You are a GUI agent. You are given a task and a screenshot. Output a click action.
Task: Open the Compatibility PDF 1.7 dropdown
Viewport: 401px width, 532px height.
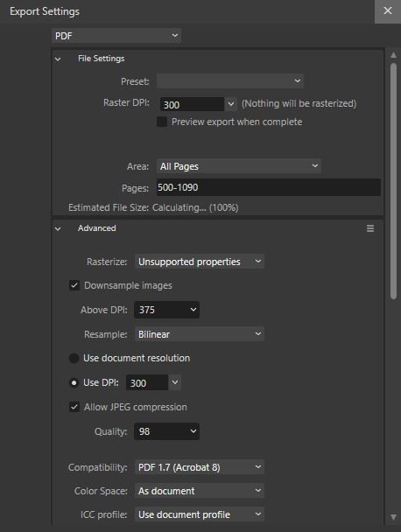(x=200, y=467)
